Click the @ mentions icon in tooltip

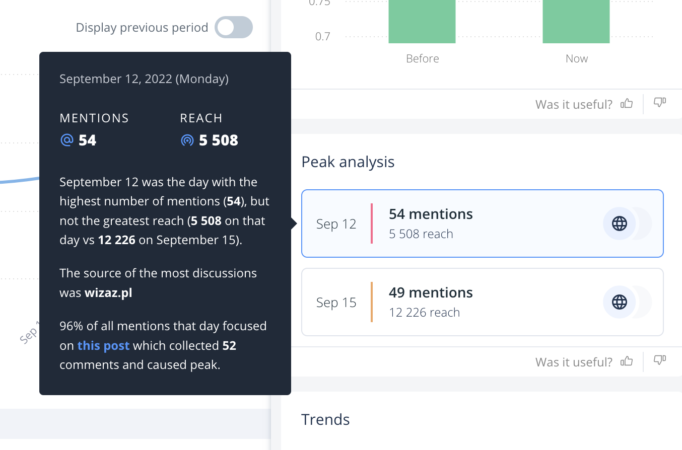[x=67, y=140]
